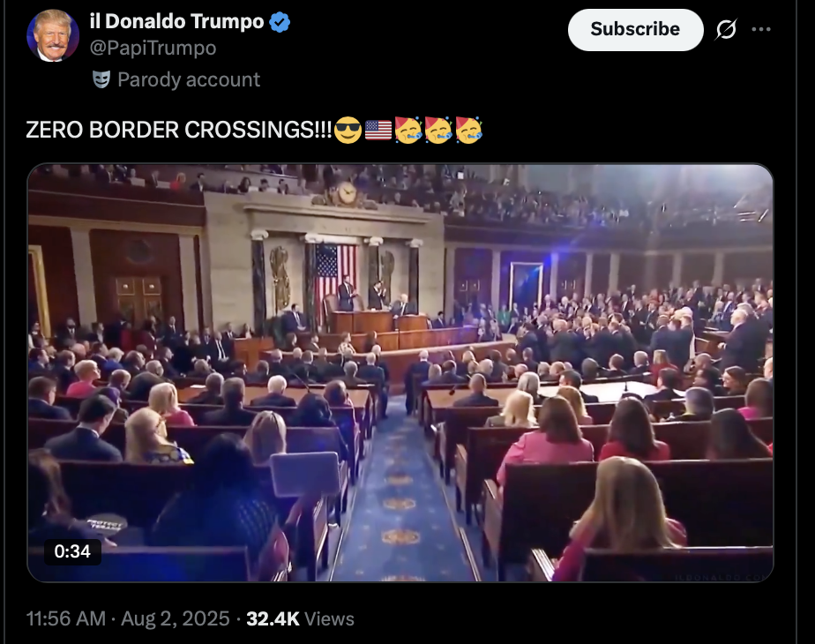Open the Grok explain-post icon
The height and width of the screenshot is (644, 815).
(x=726, y=30)
